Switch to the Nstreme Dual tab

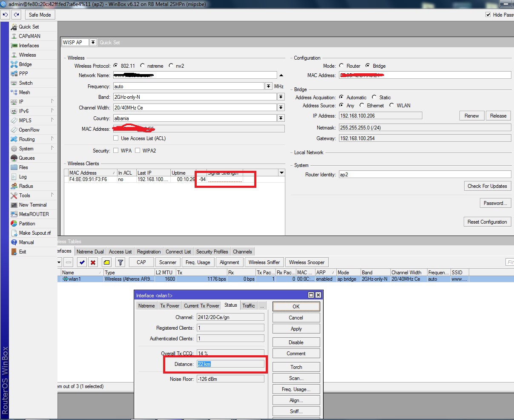pyautogui.click(x=90, y=252)
